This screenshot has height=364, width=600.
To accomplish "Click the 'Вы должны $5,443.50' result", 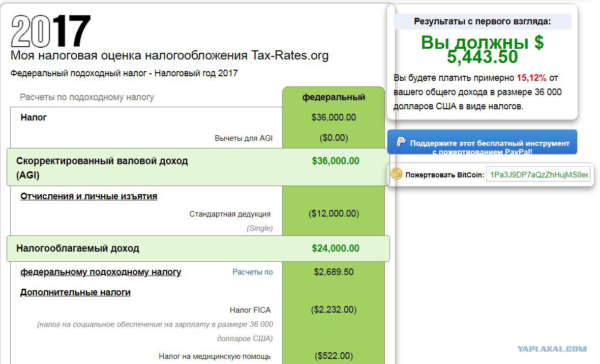I will [x=482, y=50].
